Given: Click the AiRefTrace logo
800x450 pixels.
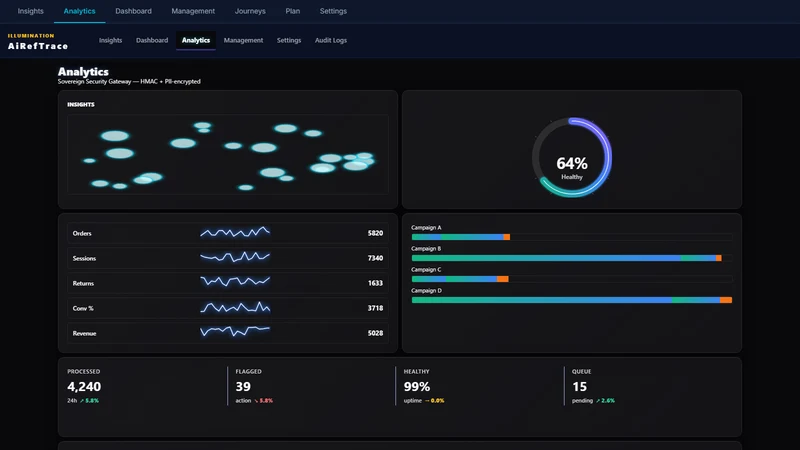Looking at the screenshot, I should point(38,42).
